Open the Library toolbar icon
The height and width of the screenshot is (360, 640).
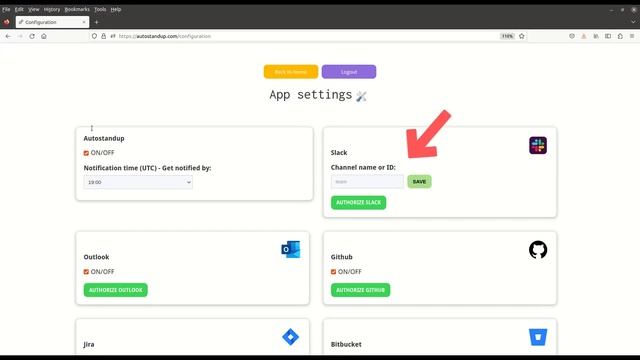tap(596, 36)
